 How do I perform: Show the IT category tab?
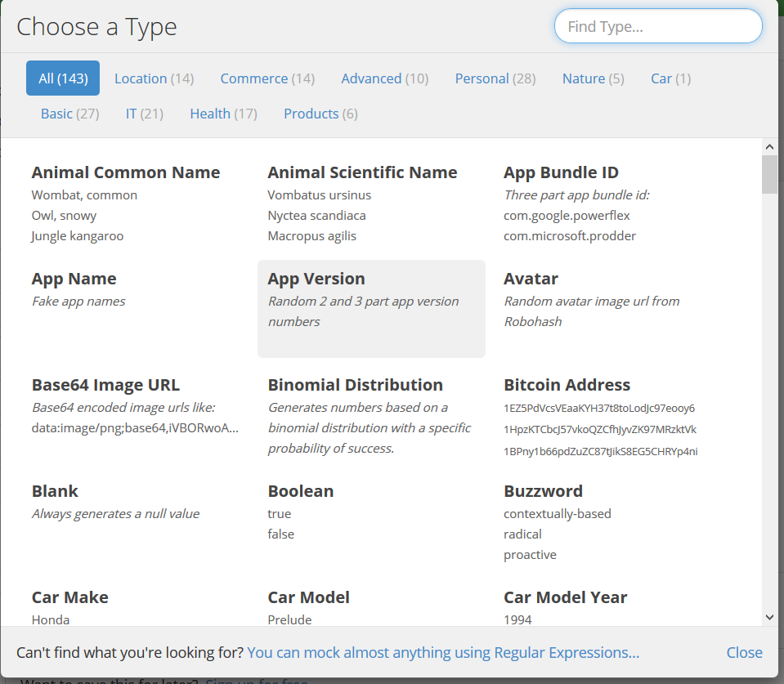pos(144,114)
